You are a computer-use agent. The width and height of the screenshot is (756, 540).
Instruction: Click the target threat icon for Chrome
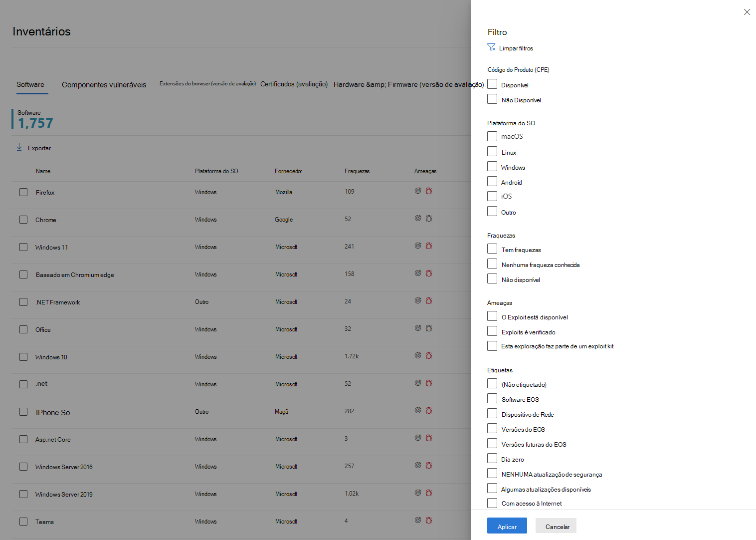418,218
